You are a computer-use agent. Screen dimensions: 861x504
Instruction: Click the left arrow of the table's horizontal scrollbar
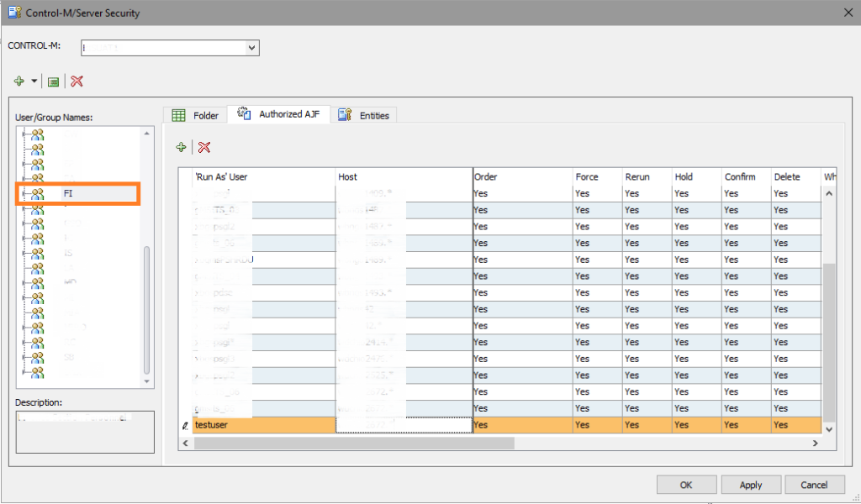pyautogui.click(x=186, y=444)
